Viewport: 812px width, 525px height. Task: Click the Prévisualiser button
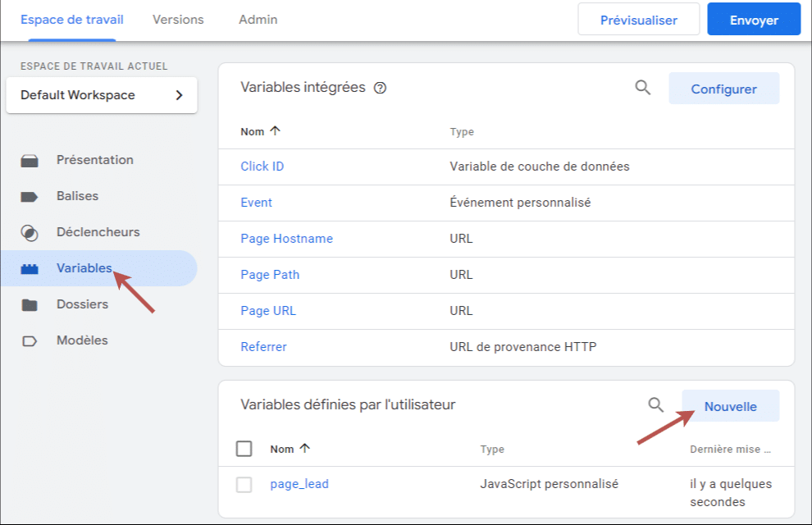[638, 20]
